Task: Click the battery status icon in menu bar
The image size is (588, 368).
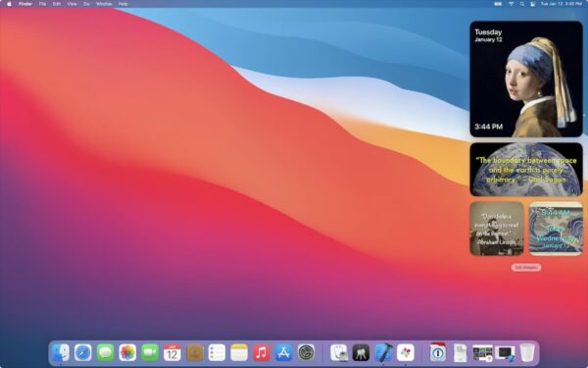Action: (x=498, y=4)
